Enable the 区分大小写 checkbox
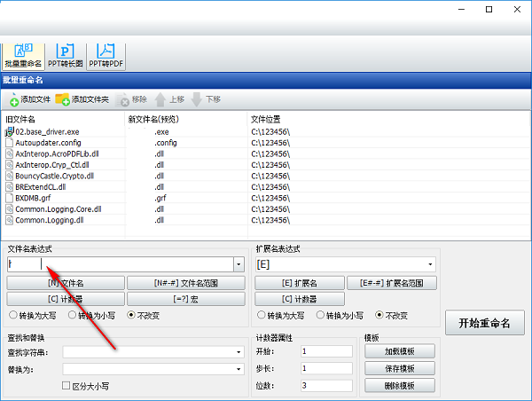532x401 pixels. (x=66, y=386)
